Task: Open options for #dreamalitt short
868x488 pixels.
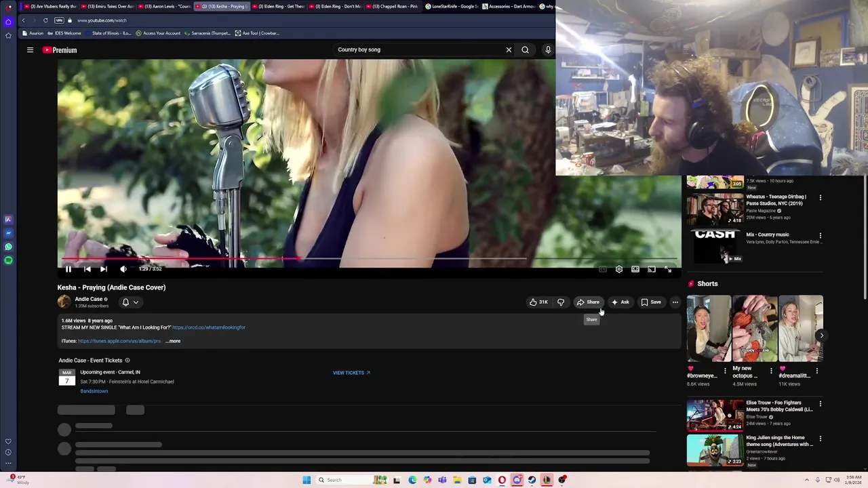Action: tap(817, 371)
